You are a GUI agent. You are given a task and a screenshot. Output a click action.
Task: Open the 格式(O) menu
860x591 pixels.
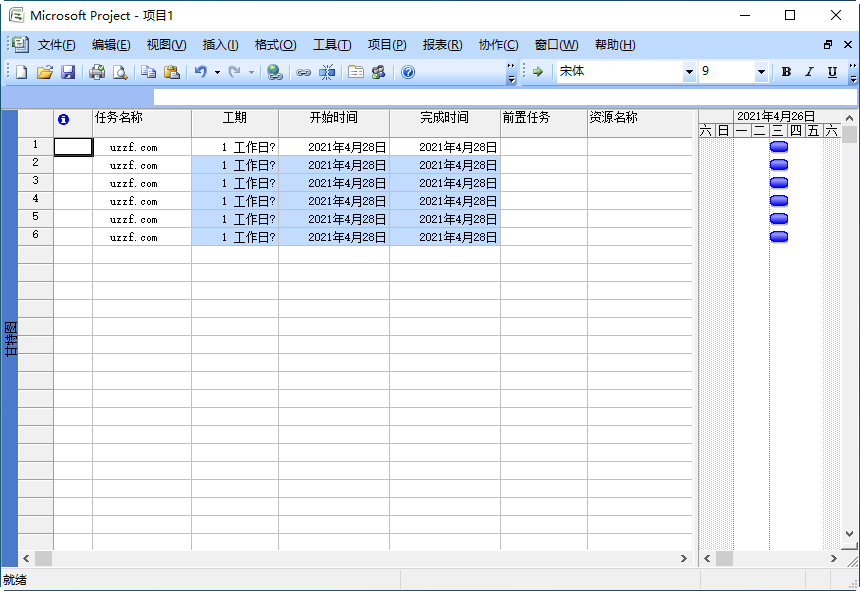pos(275,45)
